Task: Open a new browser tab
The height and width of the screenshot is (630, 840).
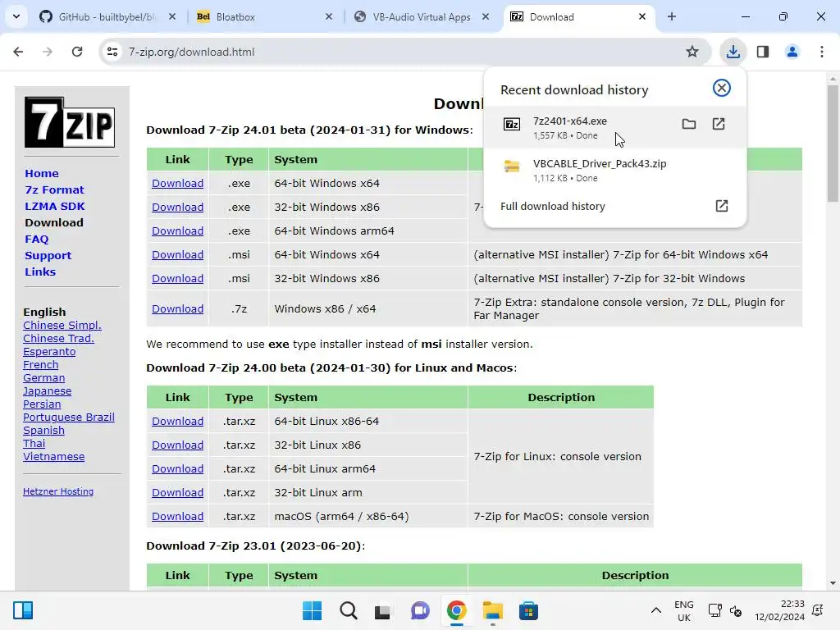Action: 672,16
